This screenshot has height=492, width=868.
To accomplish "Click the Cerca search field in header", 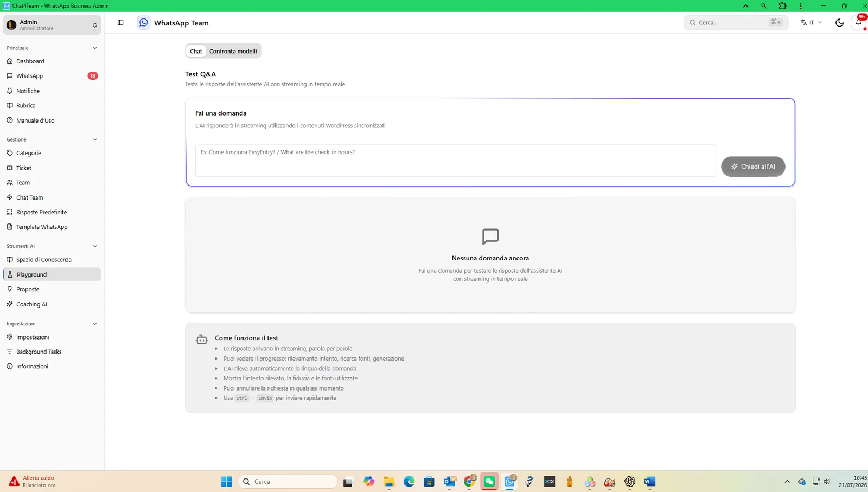I will click(x=736, y=23).
